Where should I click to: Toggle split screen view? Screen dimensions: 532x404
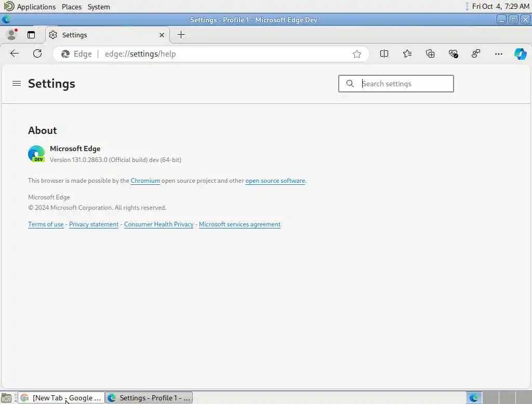pyautogui.click(x=384, y=53)
